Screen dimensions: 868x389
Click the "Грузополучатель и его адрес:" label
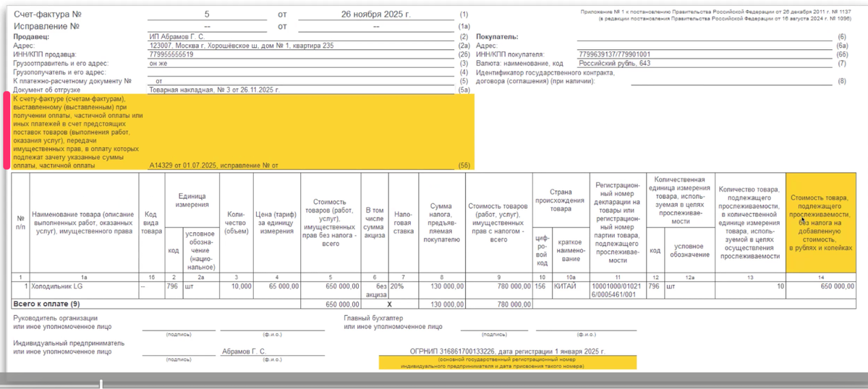[x=58, y=72]
